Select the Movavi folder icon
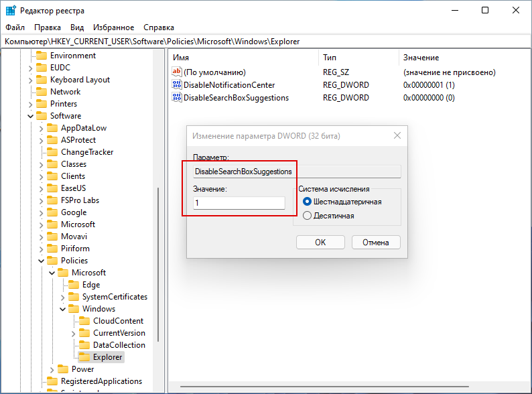Image resolution: width=532 pixels, height=394 pixels. (52, 237)
